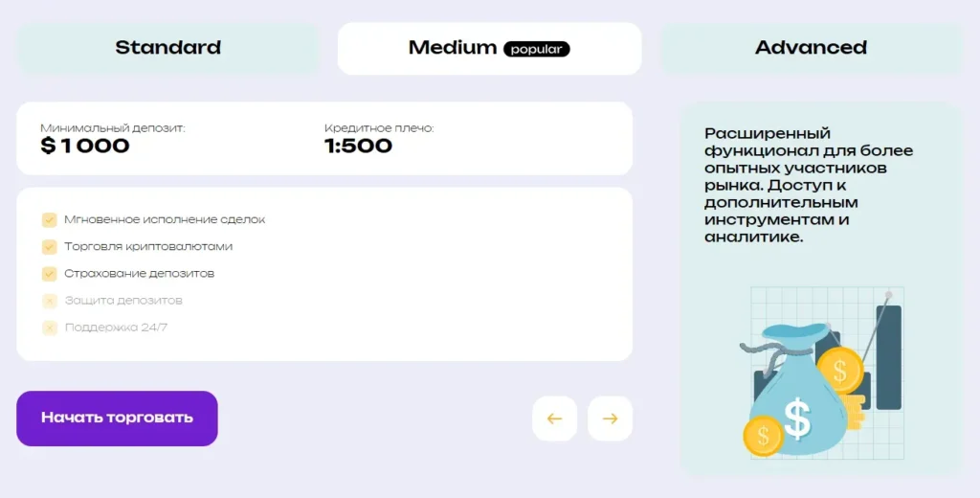Click the Поддержка 24/7 feature label
This screenshot has width=980, height=498.
(x=116, y=328)
